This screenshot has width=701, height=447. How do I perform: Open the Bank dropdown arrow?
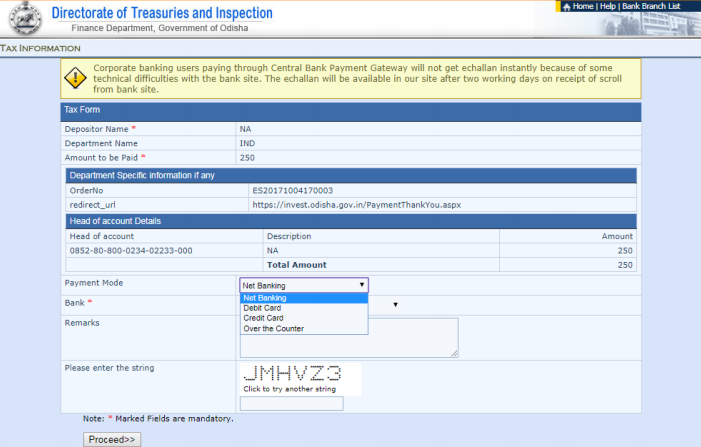tap(395, 304)
